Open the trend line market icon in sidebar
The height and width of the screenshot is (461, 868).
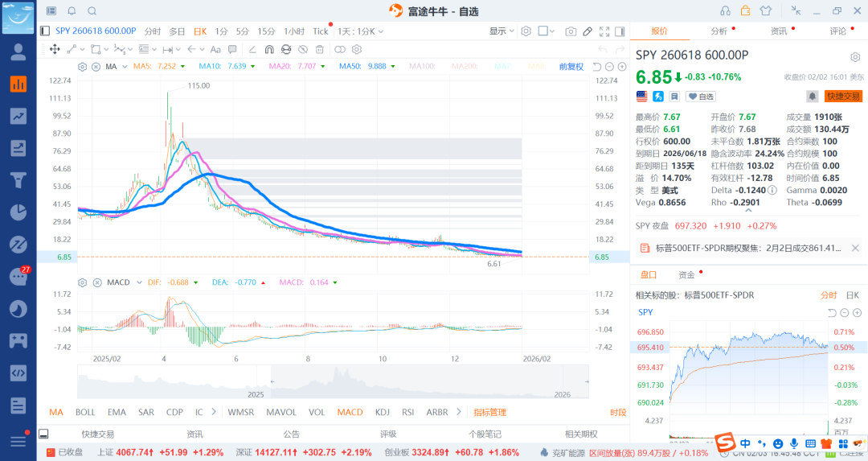pos(18,116)
